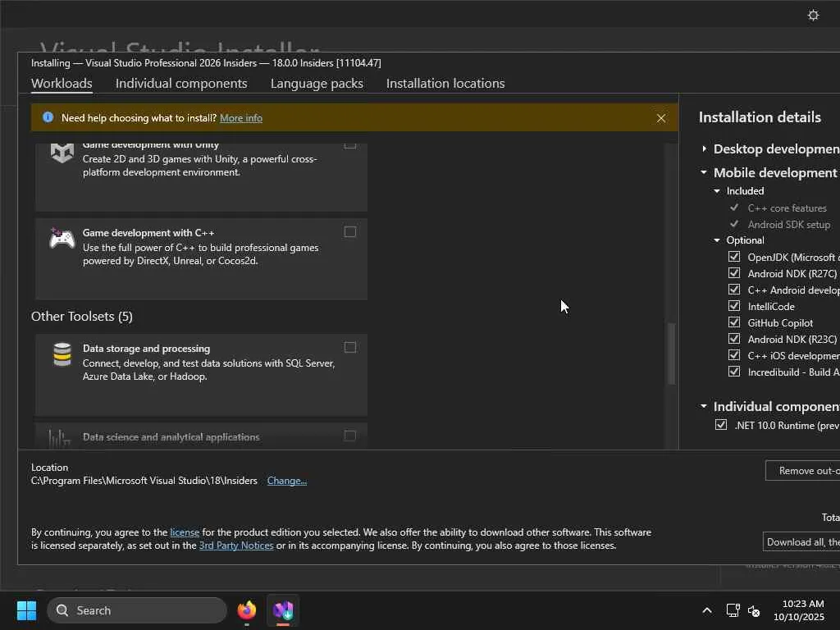Click the install path C:\Program Files text
Screen dimensions: 840x630
pos(144,481)
